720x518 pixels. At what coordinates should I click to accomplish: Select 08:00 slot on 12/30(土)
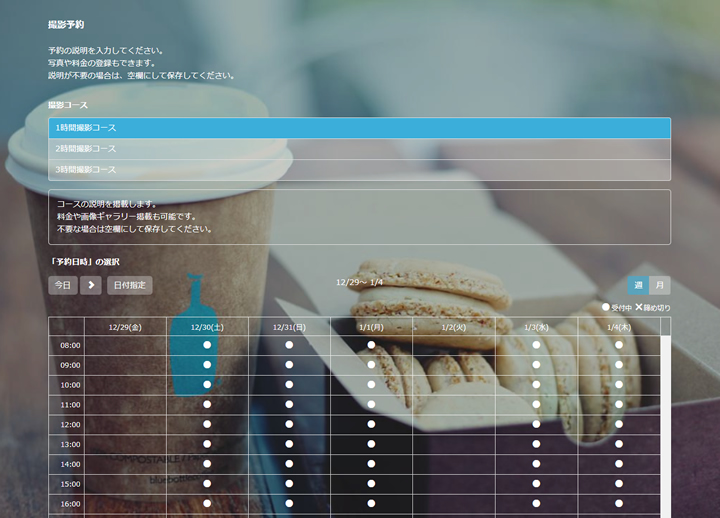pos(207,345)
